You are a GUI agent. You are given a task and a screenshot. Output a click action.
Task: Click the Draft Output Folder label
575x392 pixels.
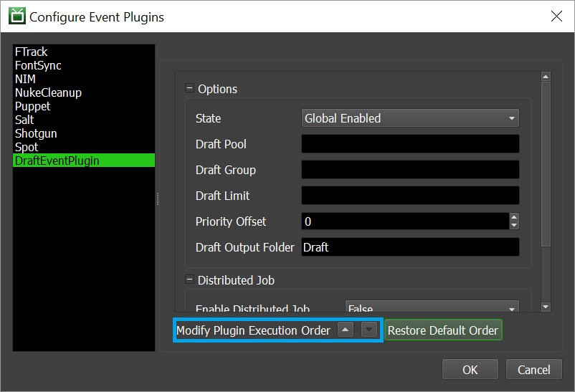245,247
